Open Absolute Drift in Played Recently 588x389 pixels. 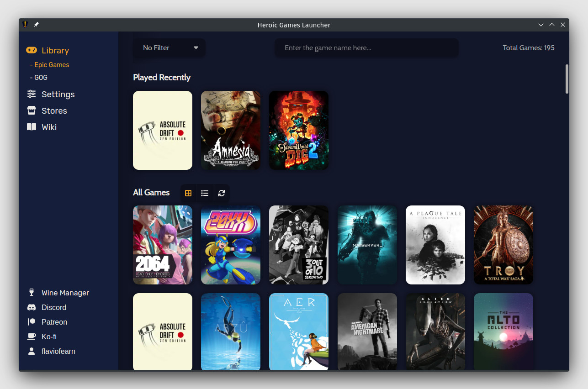tap(163, 130)
